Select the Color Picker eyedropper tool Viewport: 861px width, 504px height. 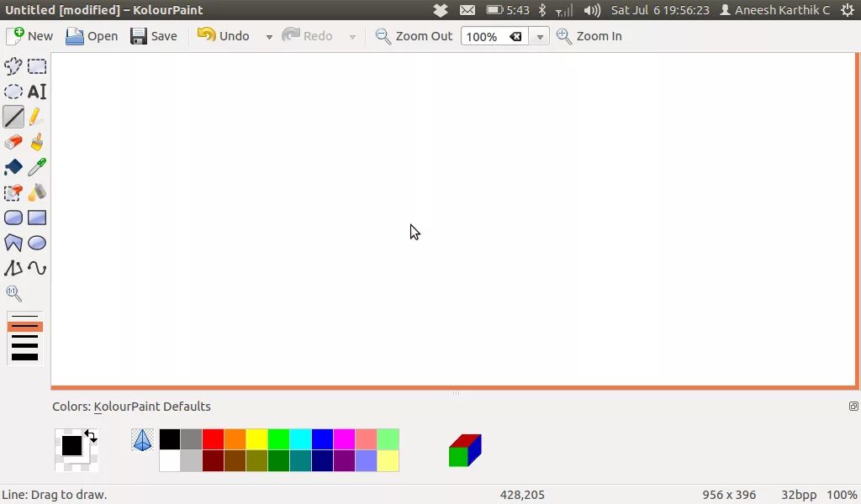click(x=37, y=167)
